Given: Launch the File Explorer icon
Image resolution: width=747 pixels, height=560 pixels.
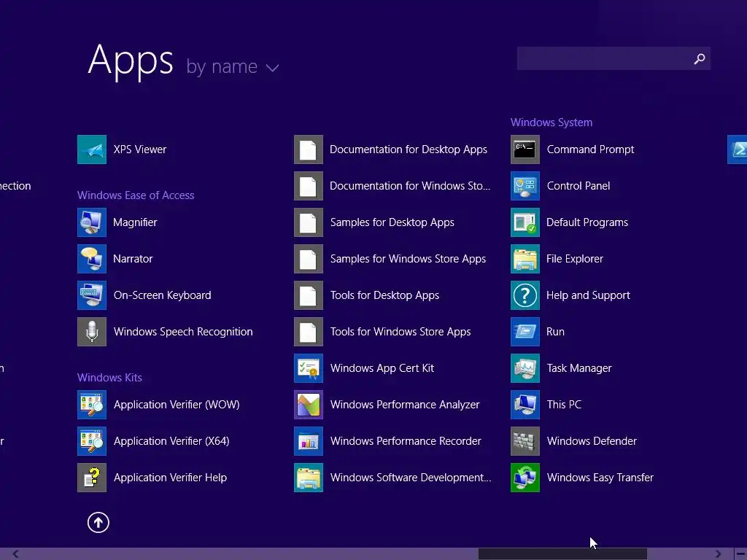Looking at the screenshot, I should (x=525, y=259).
